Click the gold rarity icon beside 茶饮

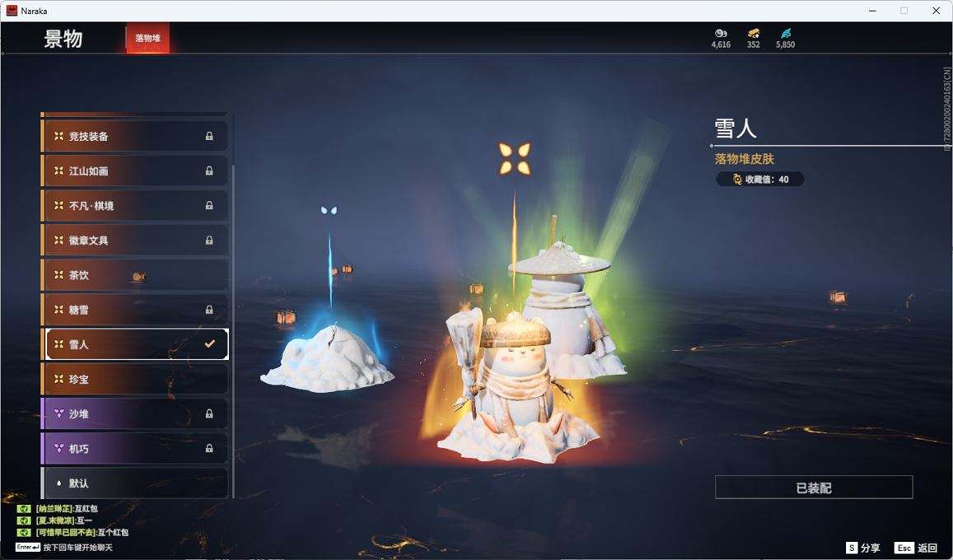(x=59, y=274)
